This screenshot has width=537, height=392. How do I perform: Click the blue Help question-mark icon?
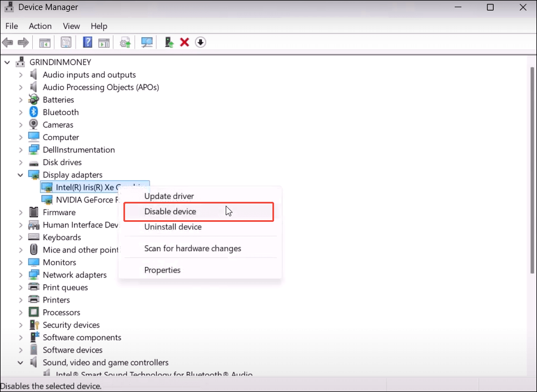click(x=88, y=42)
